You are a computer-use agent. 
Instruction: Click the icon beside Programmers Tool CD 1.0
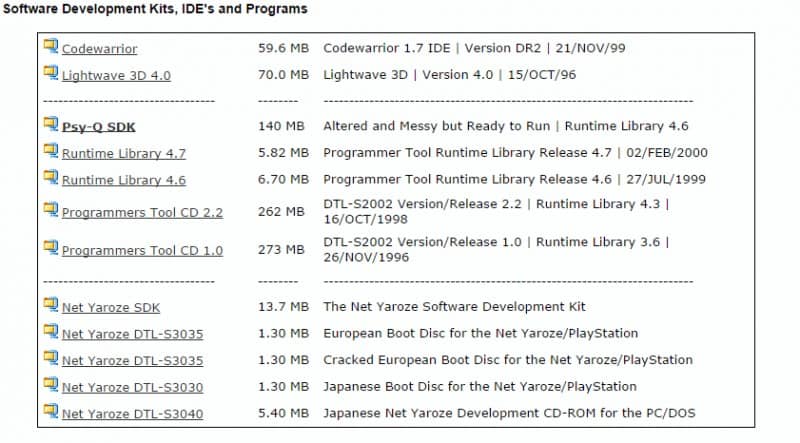(x=51, y=248)
